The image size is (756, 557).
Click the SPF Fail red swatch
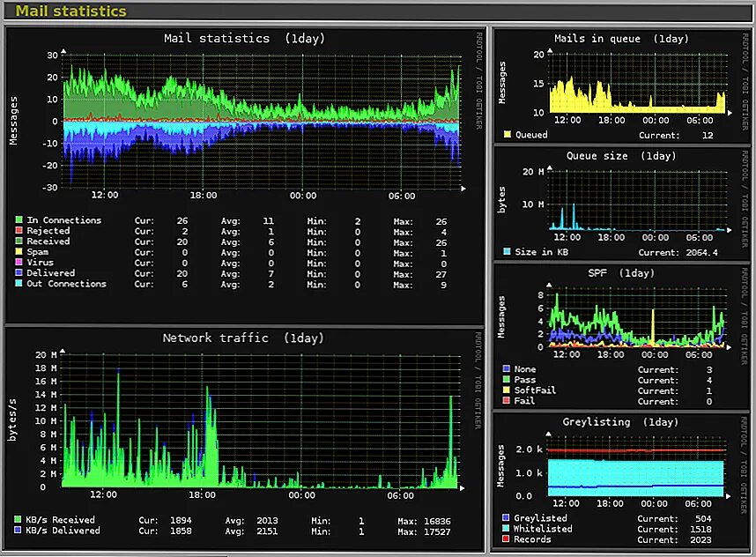pyautogui.click(x=507, y=401)
